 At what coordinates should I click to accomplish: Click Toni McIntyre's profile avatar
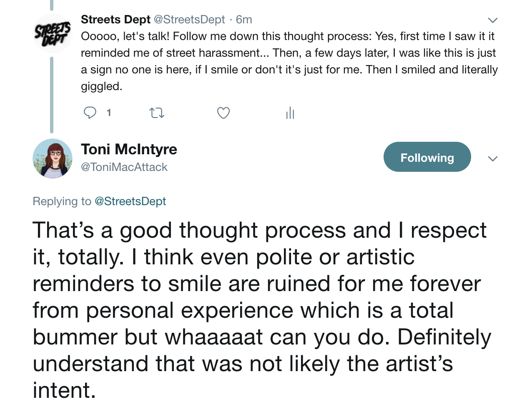(x=53, y=158)
